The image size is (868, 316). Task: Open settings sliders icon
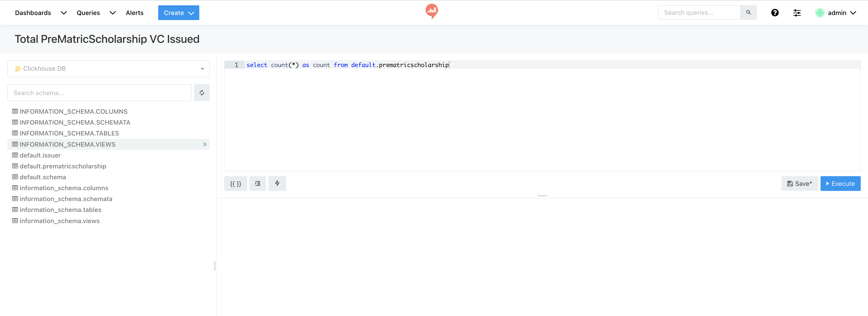coord(797,13)
